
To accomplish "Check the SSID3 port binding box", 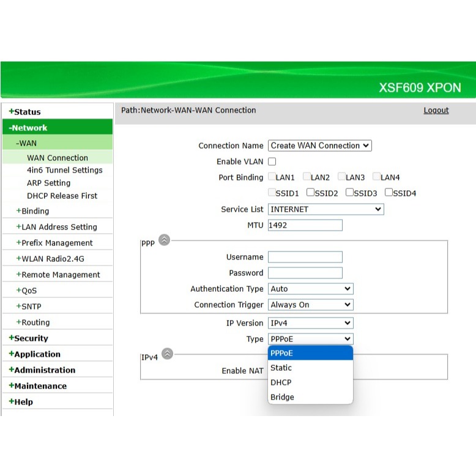I will pyautogui.click(x=350, y=193).
